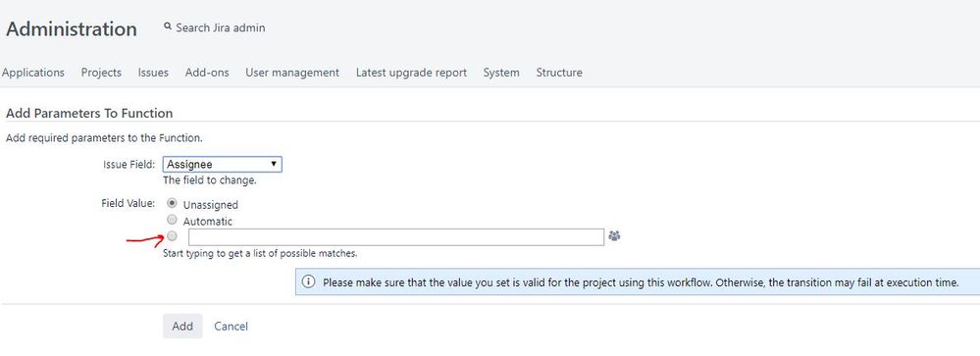Click the Cancel link
This screenshot has width=980, height=356.
pyautogui.click(x=232, y=326)
